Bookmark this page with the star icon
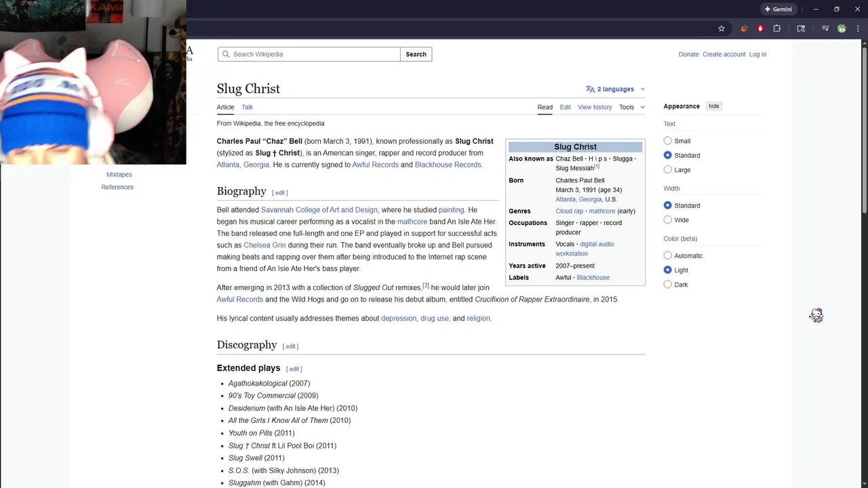Image resolution: width=868 pixels, height=488 pixels. pyautogui.click(x=722, y=28)
